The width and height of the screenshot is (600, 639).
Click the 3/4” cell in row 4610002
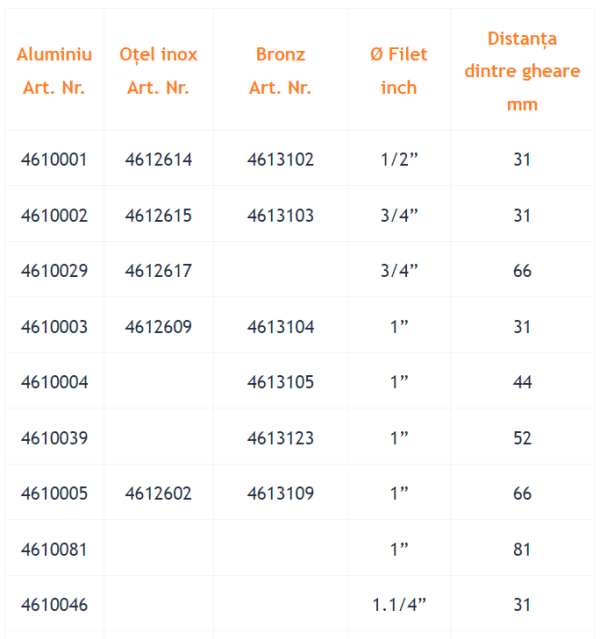tap(399, 215)
